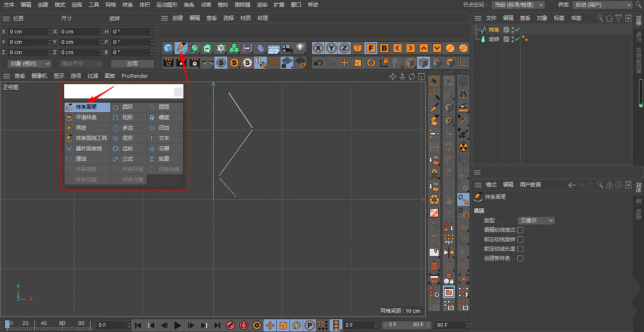644x332 pixels.
Task: Click the orange F front view icon
Action: point(371,48)
